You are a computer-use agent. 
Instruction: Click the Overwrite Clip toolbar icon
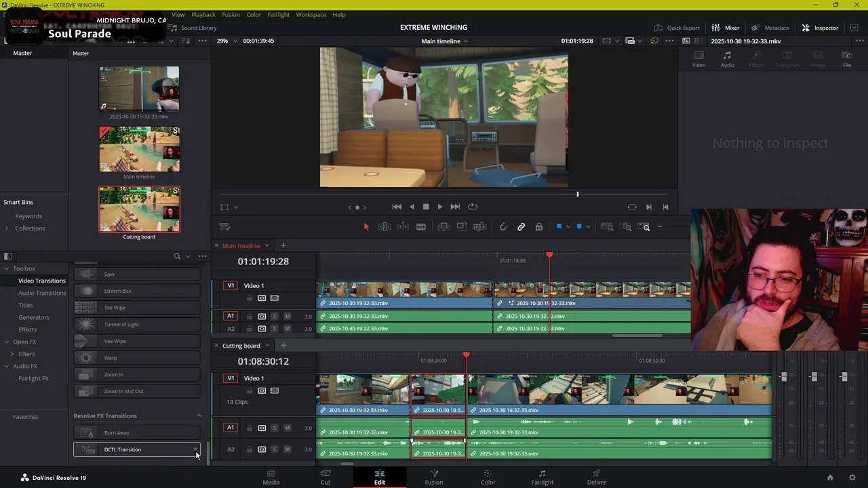(x=462, y=227)
